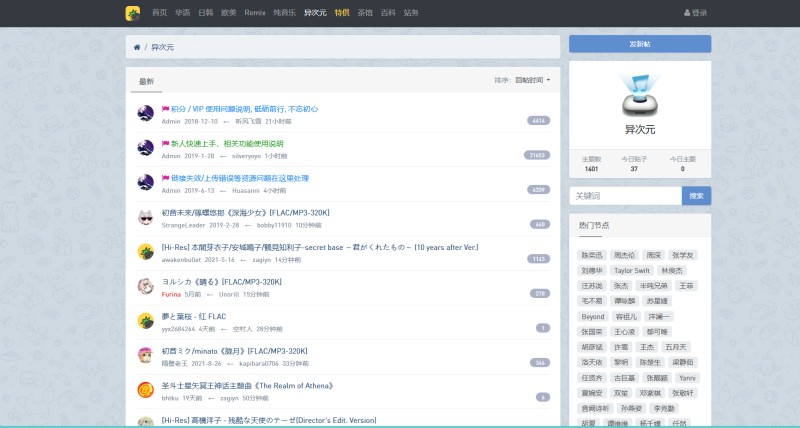800x428 pixels.
Task: Click the 21653 reply count badge
Action: [x=537, y=155]
